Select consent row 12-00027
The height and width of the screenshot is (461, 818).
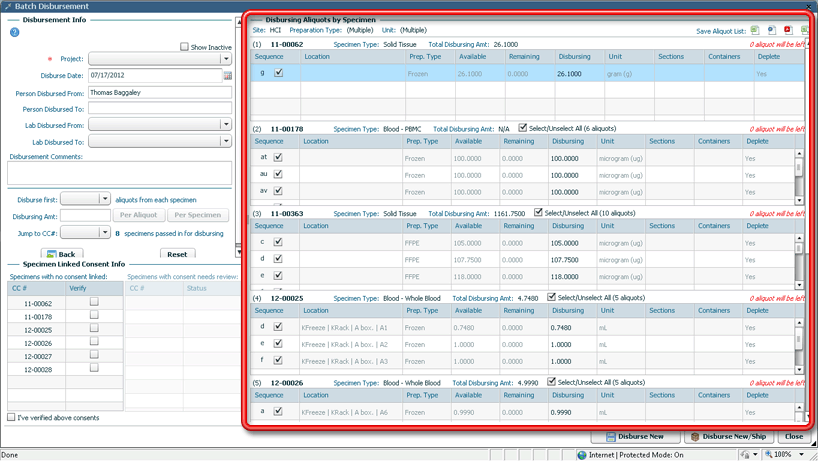tap(65, 356)
